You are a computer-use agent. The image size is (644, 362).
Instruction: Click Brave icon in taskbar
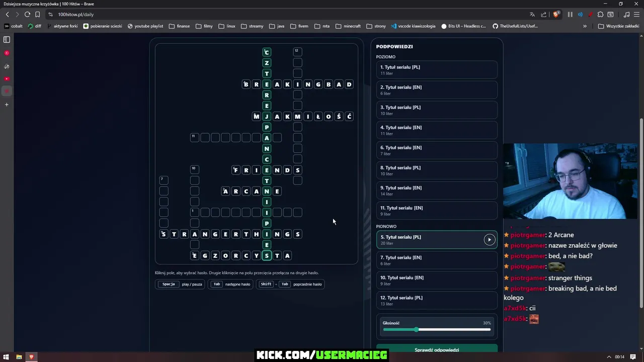pos(32,357)
